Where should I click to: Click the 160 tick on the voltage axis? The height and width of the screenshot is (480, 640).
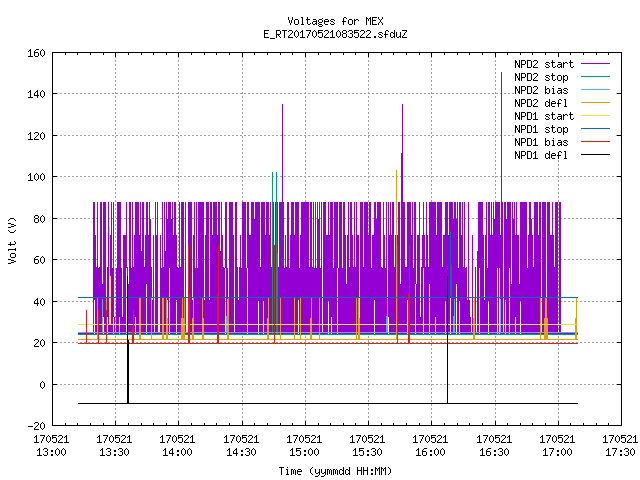(x=36, y=53)
